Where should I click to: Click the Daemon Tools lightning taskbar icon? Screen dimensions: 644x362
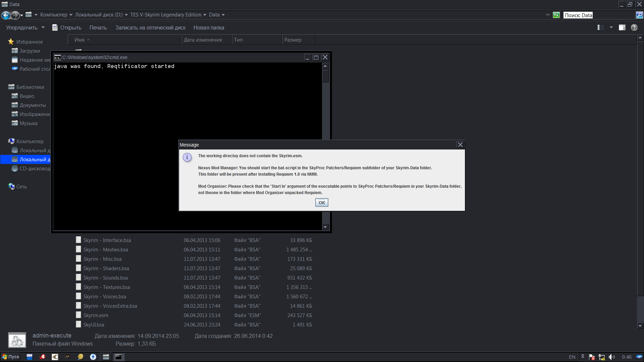[93, 357]
